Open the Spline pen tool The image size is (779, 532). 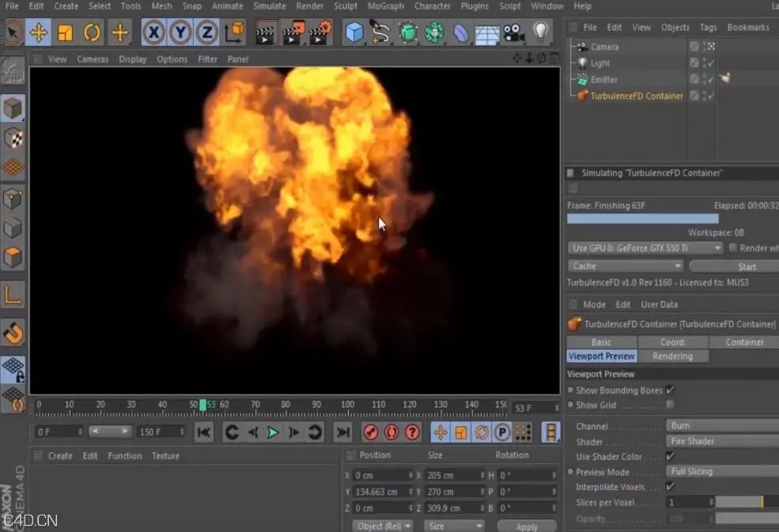point(380,32)
